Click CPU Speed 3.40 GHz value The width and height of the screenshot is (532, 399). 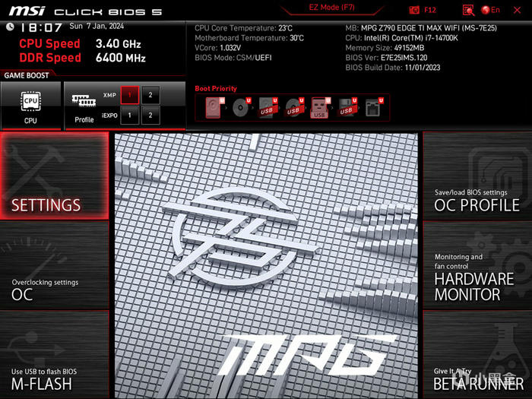pos(118,44)
